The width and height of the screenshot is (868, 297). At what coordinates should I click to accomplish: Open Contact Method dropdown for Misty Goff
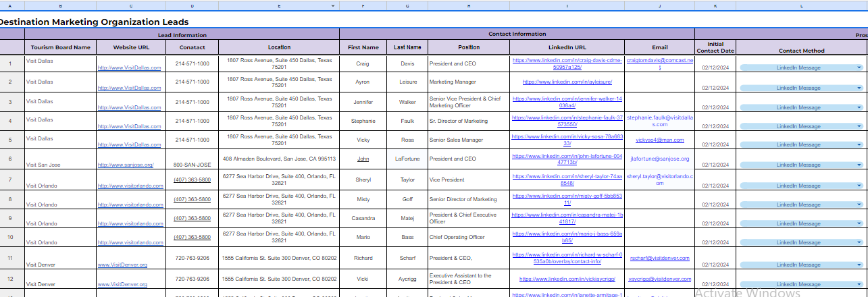[x=859, y=204]
